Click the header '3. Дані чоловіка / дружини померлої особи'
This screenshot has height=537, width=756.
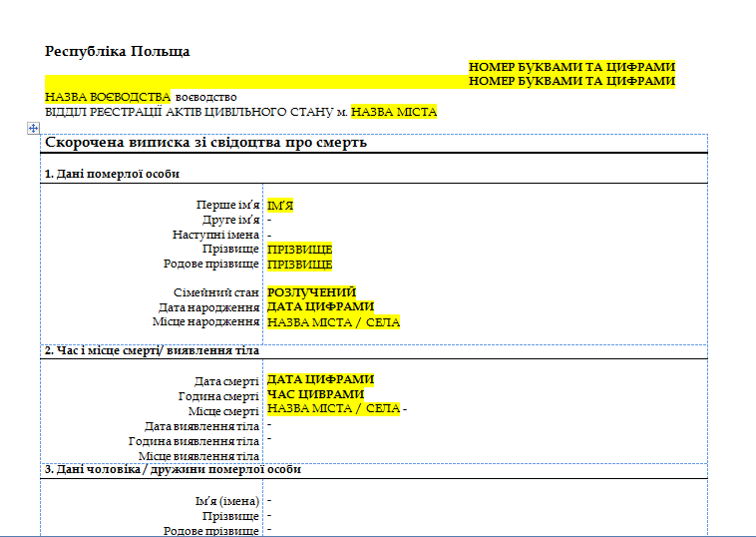(173, 469)
